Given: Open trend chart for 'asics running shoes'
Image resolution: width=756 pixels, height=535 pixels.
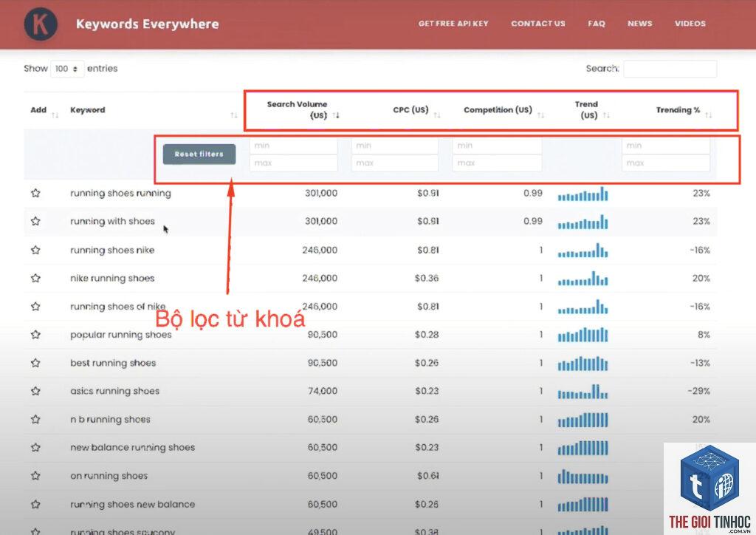Looking at the screenshot, I should [583, 392].
